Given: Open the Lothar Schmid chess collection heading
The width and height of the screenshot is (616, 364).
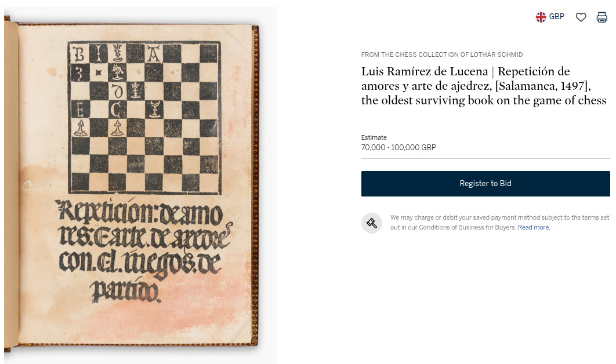Looking at the screenshot, I should coord(442,54).
